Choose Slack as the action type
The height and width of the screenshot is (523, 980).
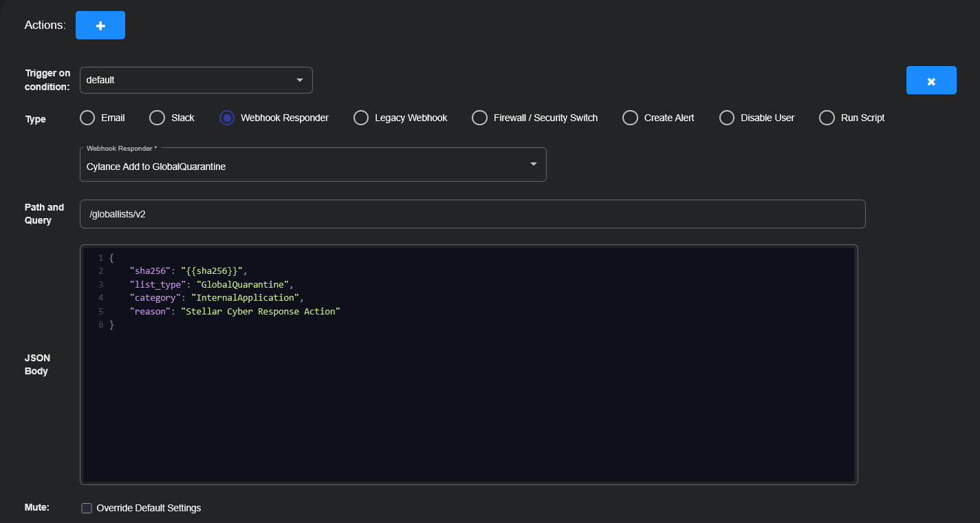click(157, 118)
